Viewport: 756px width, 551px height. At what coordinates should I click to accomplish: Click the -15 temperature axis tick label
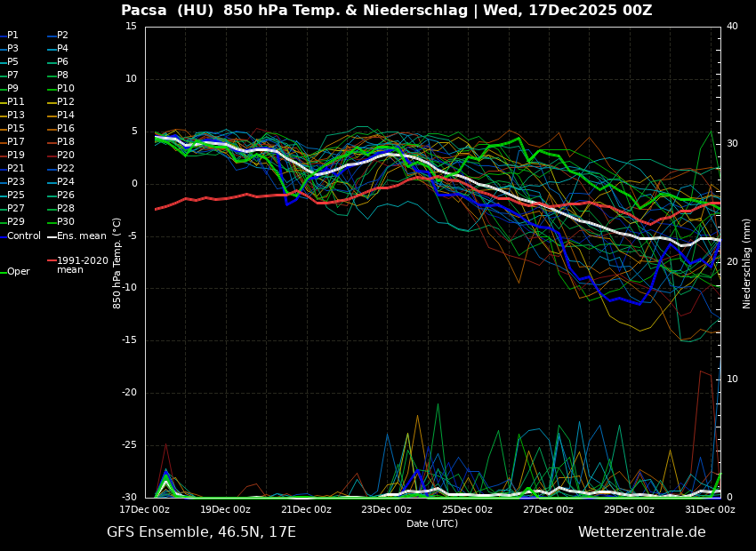(x=129, y=340)
